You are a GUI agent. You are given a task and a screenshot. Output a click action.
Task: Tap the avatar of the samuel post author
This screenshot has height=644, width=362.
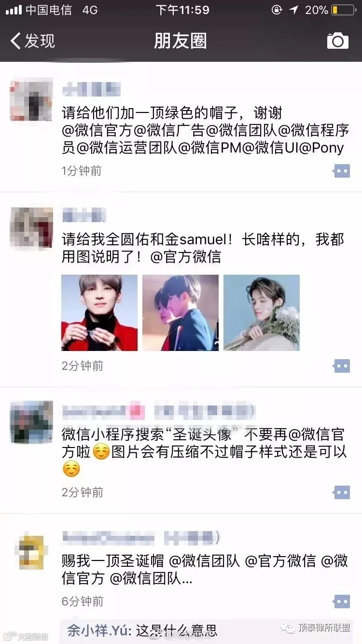(x=31, y=228)
